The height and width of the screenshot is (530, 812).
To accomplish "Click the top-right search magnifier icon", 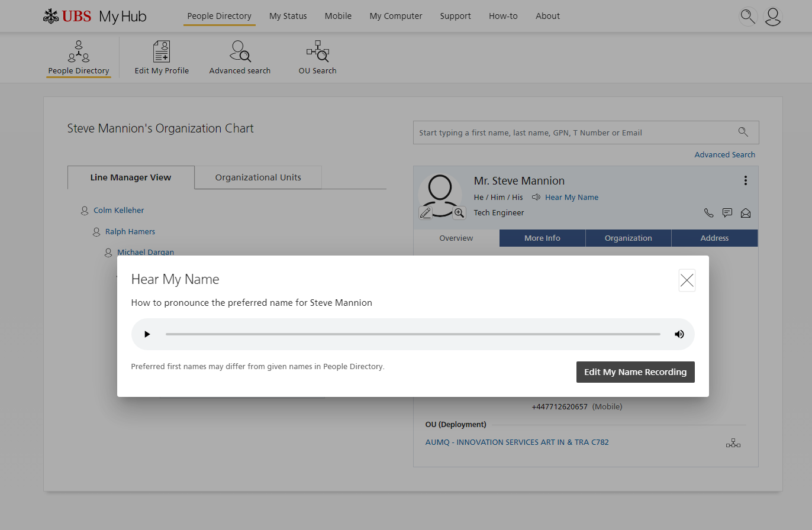I will 748,17.
